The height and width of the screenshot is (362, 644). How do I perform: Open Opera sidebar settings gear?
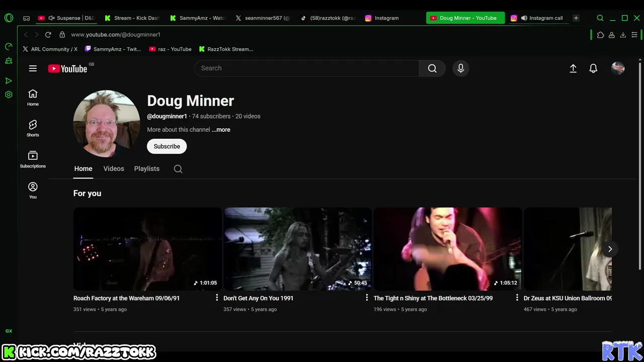click(9, 95)
